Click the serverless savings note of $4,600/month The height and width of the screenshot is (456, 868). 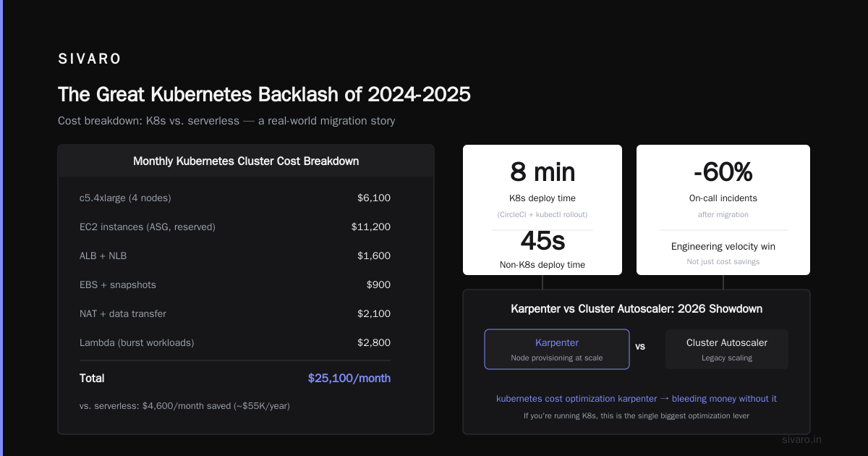[x=184, y=405]
